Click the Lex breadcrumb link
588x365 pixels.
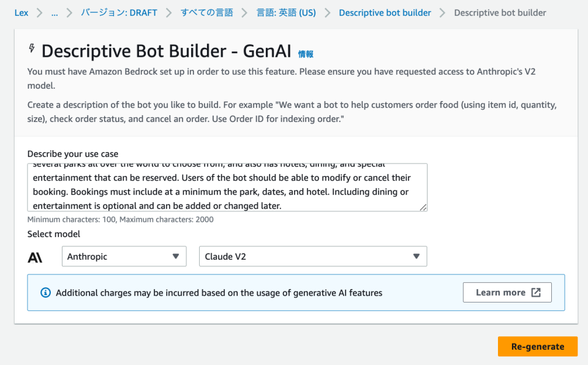pyautogui.click(x=21, y=12)
